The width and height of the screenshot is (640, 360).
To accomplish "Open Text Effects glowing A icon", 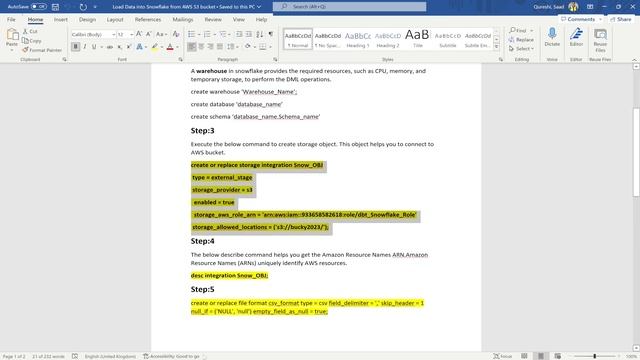I will point(140,47).
